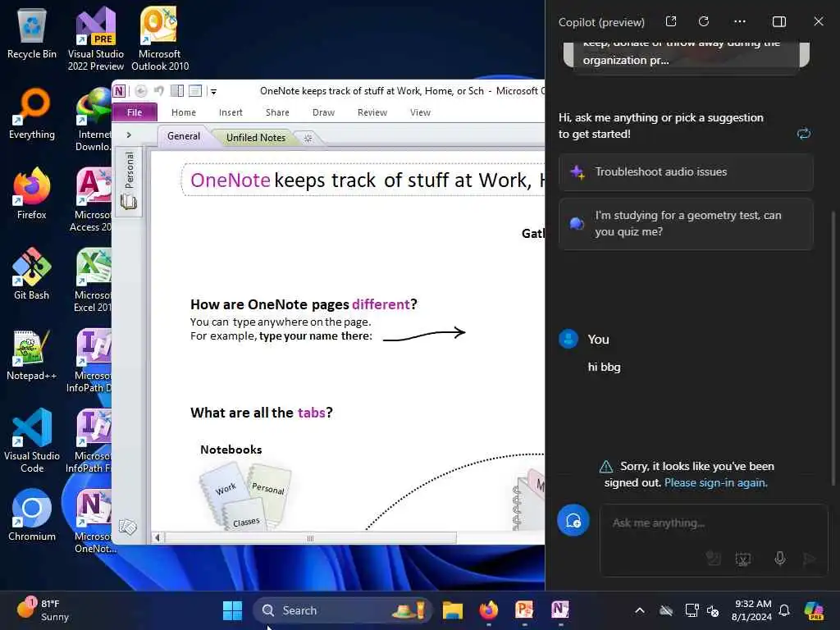Launch the Everything search desktop icon

coord(32,113)
